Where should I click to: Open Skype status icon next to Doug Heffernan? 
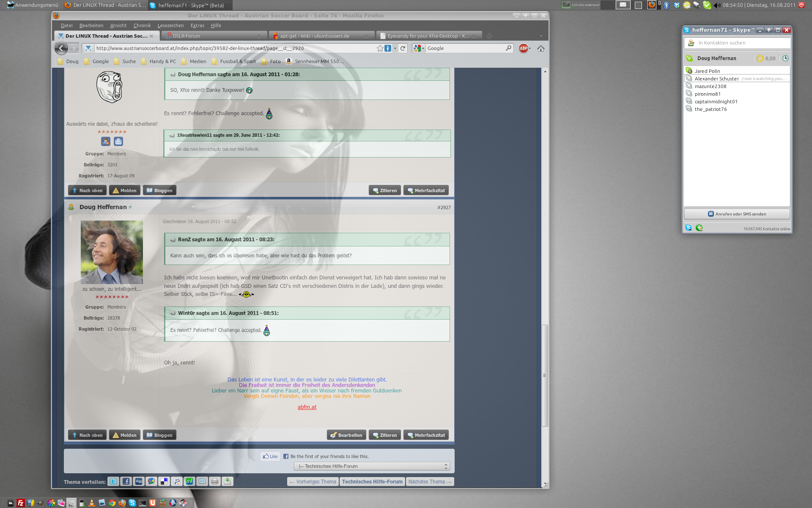[690, 58]
